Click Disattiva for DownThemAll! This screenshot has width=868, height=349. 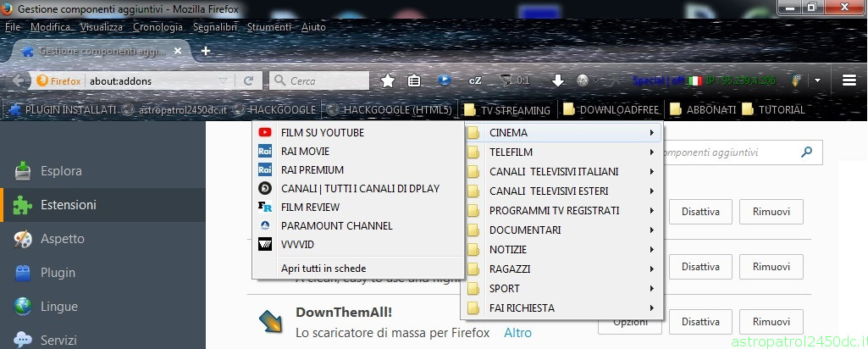coord(700,322)
